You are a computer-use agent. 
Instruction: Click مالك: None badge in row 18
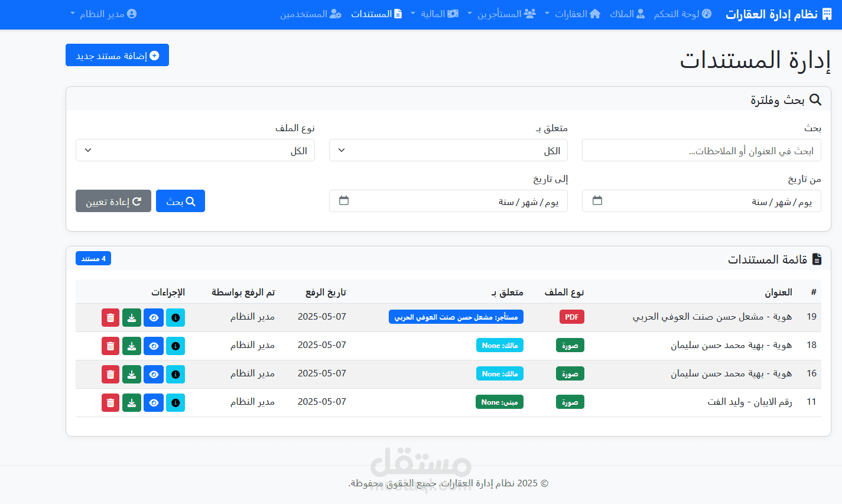[x=499, y=346]
